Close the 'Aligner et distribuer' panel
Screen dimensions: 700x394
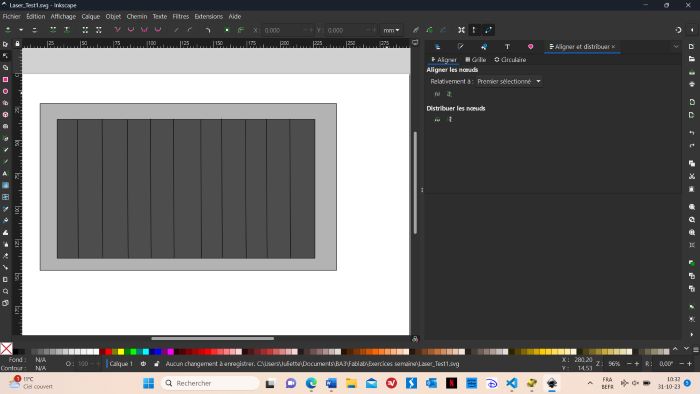613,46
